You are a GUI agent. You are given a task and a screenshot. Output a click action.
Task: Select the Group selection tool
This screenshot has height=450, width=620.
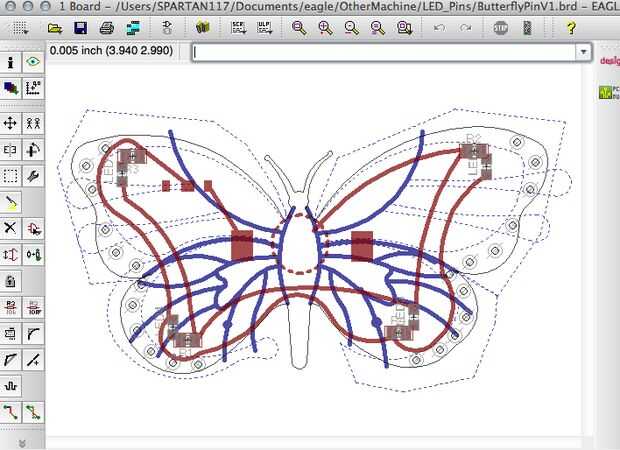tap(11, 176)
